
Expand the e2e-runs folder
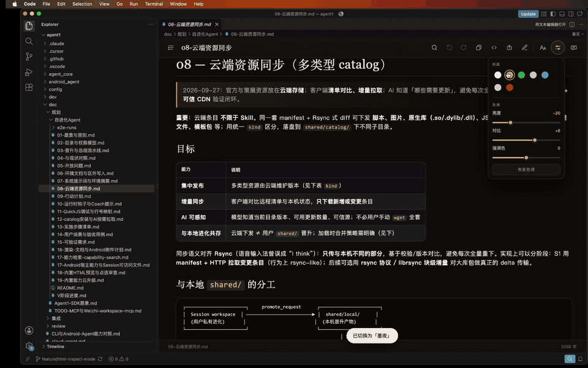(66, 128)
